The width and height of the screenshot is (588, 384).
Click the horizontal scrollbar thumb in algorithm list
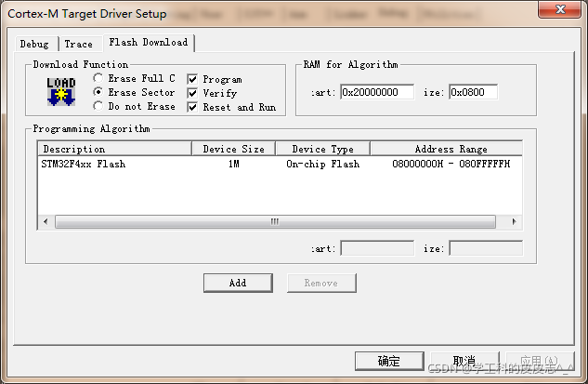[275, 221]
